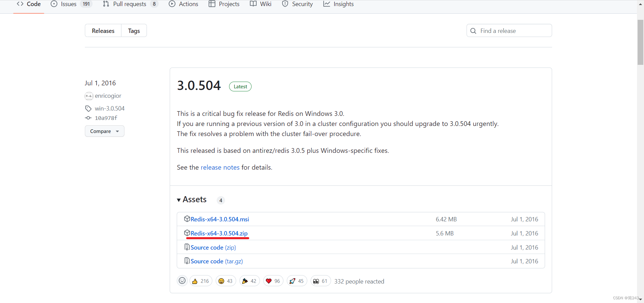Toggle the thumbs up reaction 216
This screenshot has height=303, width=644.
click(201, 281)
